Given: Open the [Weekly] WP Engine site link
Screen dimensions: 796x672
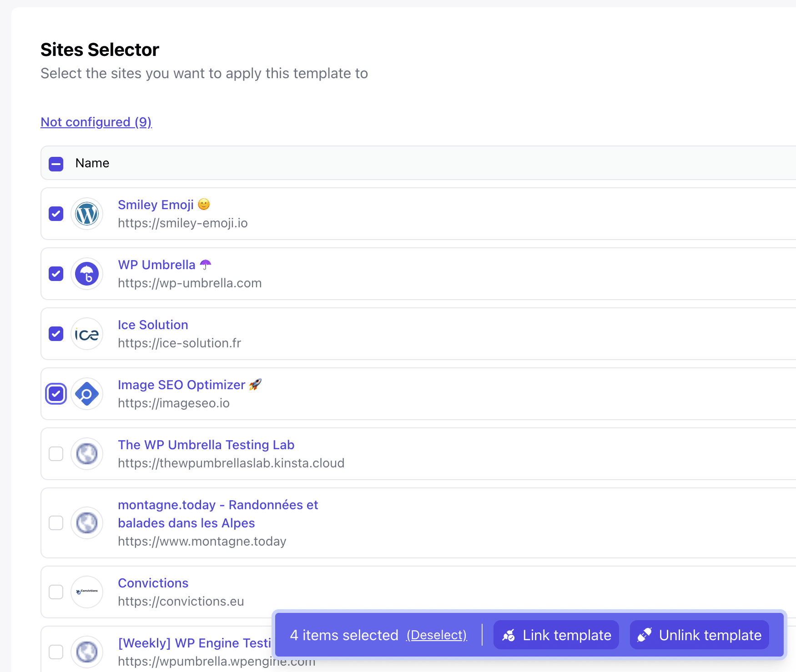Looking at the screenshot, I should pos(194,643).
